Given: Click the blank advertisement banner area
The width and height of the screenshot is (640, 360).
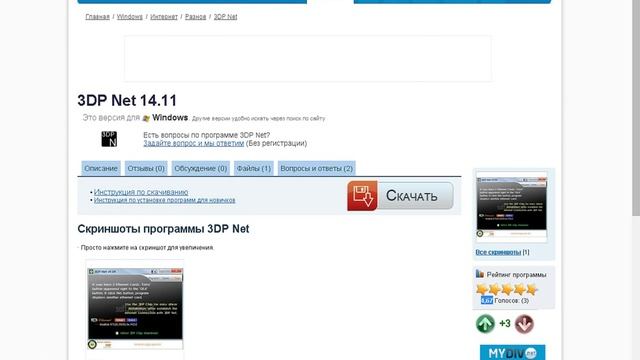Looking at the screenshot, I should (x=308, y=58).
